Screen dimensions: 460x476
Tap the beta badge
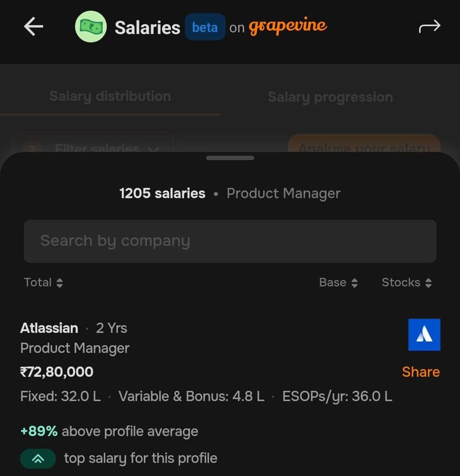coord(205,27)
